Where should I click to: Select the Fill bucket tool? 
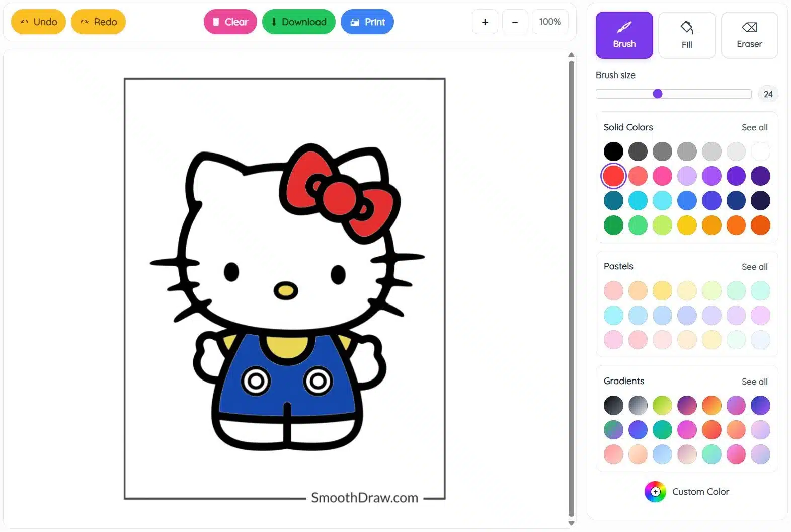[687, 35]
